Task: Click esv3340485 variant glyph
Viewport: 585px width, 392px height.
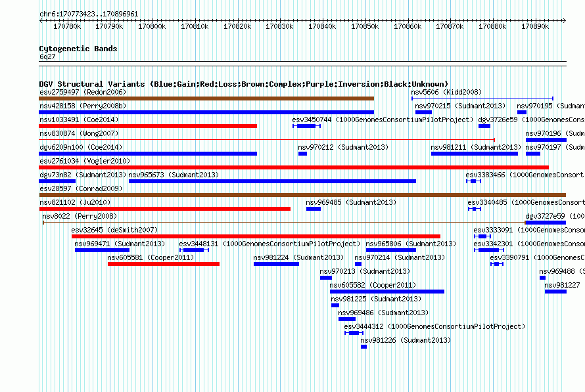Action: tap(475, 209)
